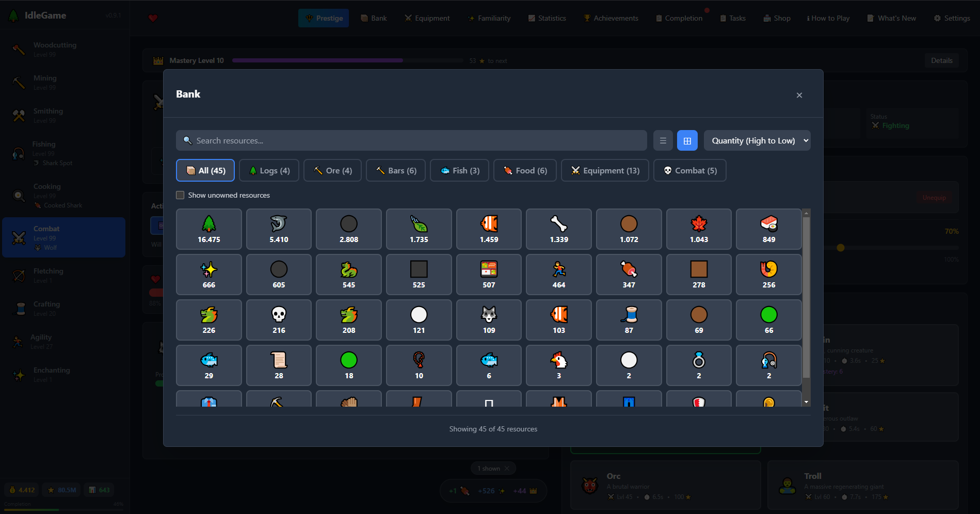Dismiss the '1 shown' filter chip
Screen dimensions: 980x514
coord(507,469)
